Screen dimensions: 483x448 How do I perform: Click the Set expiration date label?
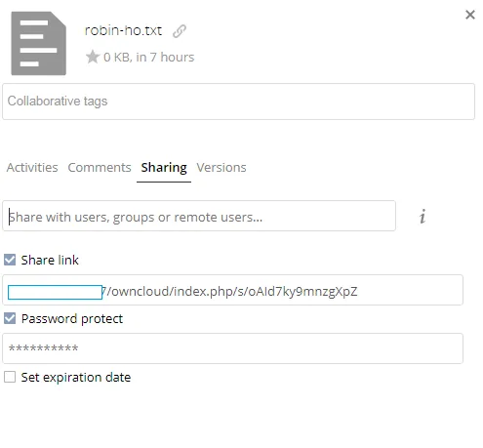click(x=76, y=378)
